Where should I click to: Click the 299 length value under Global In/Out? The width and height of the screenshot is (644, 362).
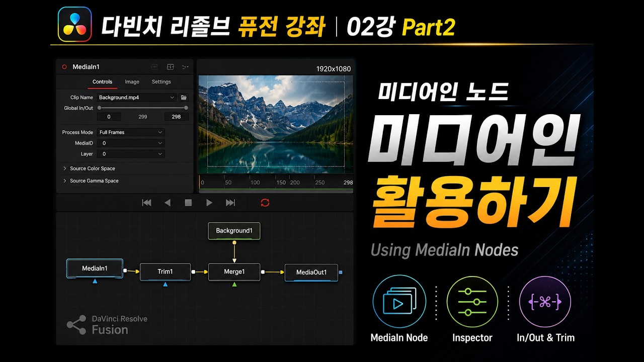click(143, 117)
